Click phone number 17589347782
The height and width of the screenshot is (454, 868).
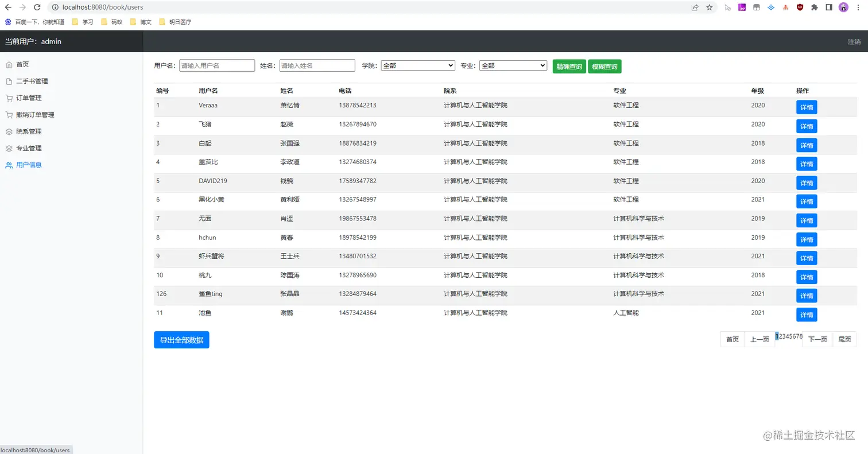tap(358, 181)
